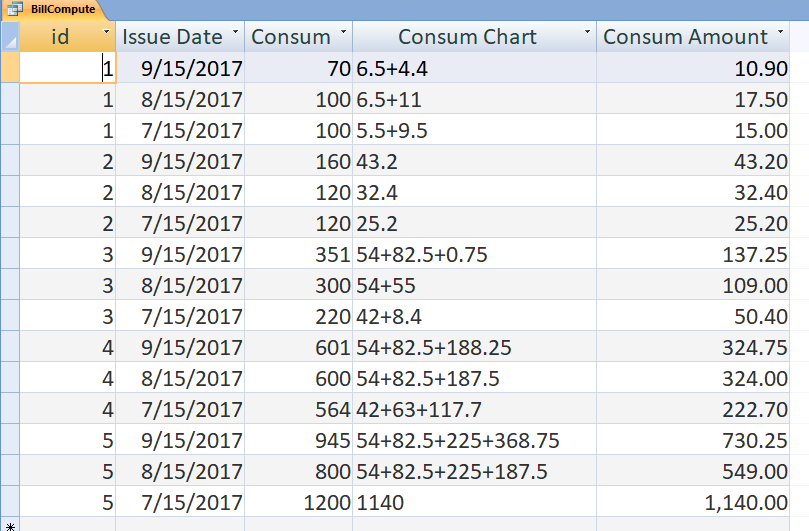
Task: Click the select-all corner box of datasheet
Action: tap(10, 37)
